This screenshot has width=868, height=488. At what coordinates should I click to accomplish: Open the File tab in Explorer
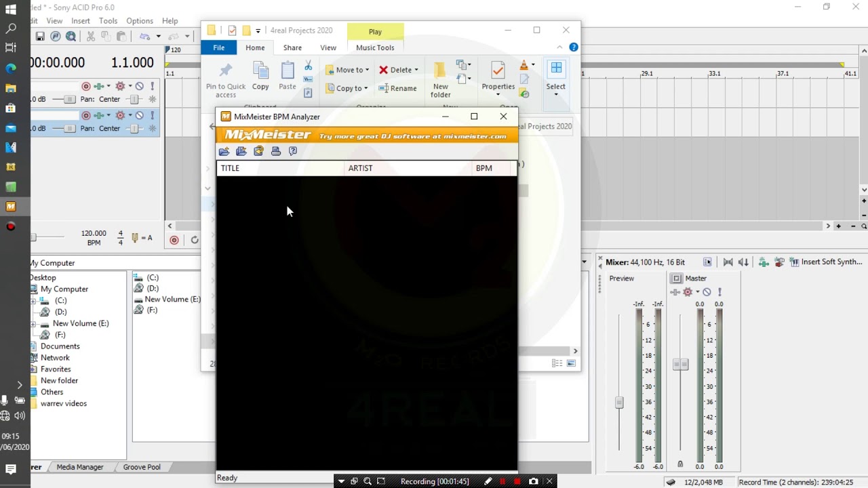pos(219,47)
